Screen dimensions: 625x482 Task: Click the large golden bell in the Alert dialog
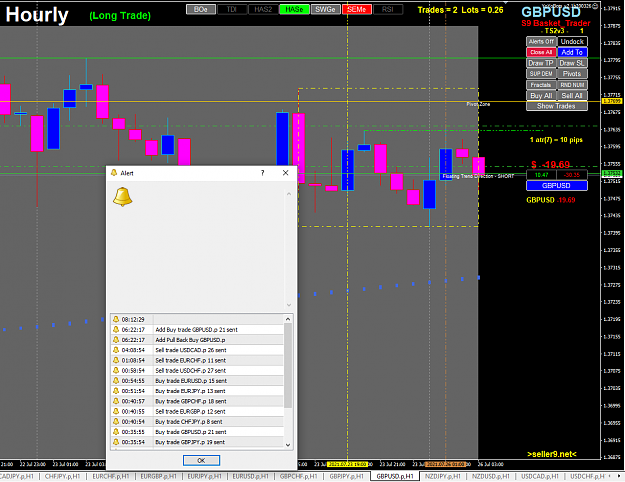tap(122, 197)
